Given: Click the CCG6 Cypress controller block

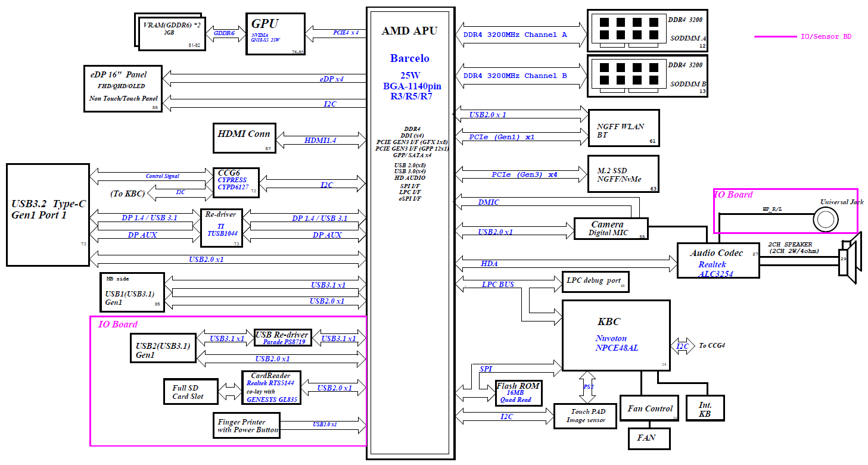Looking at the screenshot, I should tap(236, 182).
